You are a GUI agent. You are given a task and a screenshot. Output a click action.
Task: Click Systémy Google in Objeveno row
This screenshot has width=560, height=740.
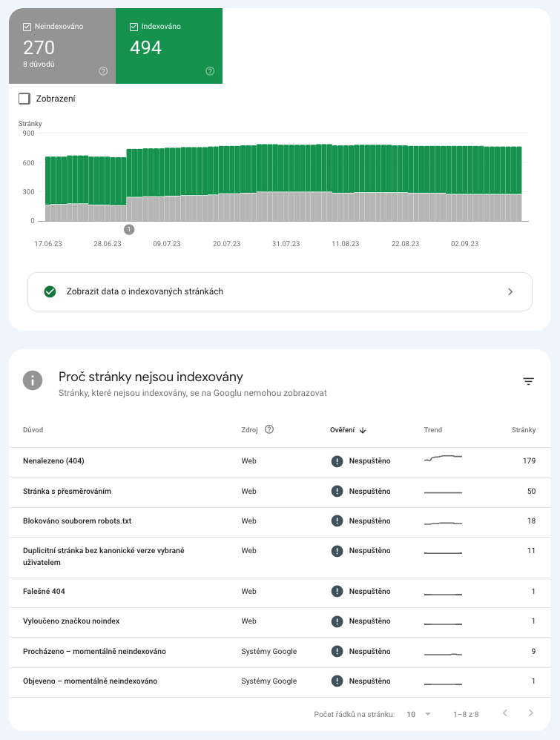269,681
